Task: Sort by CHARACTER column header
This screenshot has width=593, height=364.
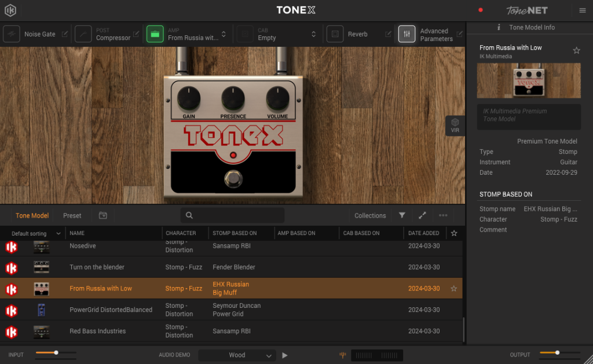Action: pos(181,233)
